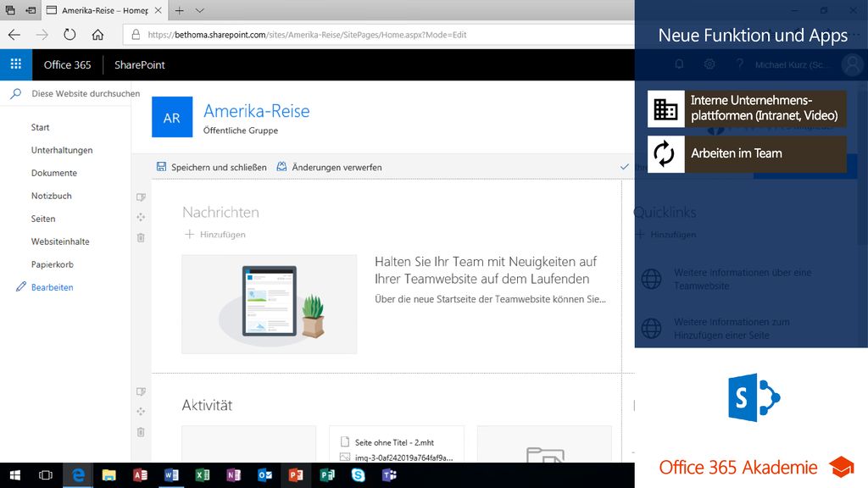Launch PowerPoint from the taskbar

point(296,475)
